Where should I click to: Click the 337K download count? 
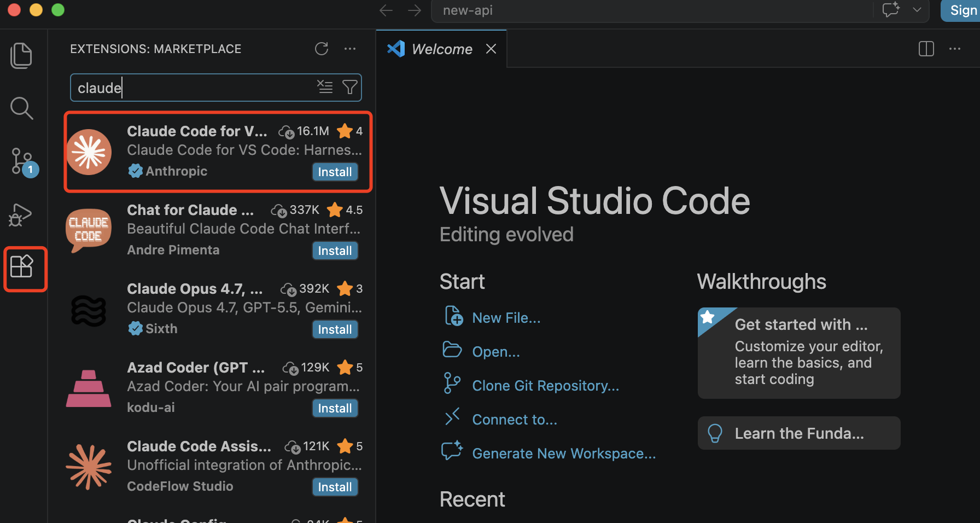(x=295, y=210)
